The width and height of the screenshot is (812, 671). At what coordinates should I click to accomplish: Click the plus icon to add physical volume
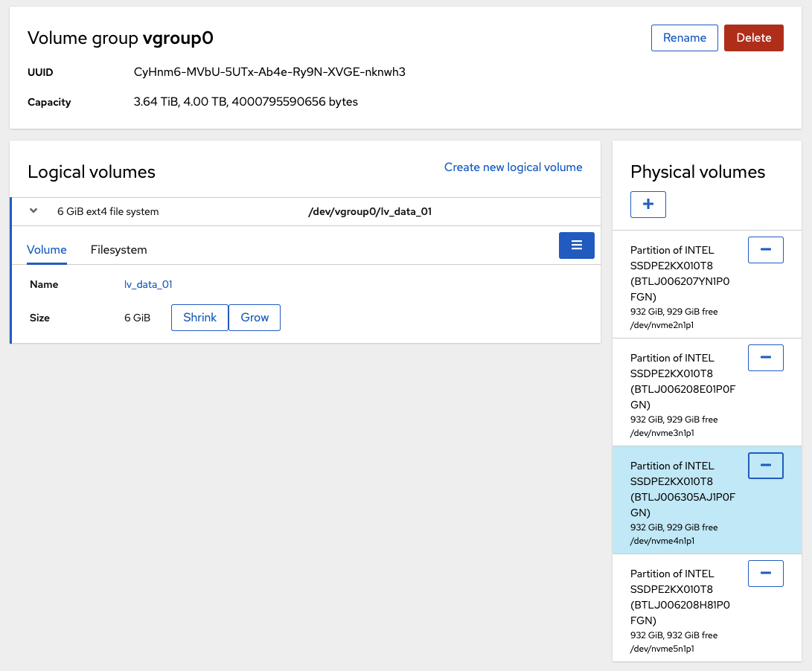648,205
